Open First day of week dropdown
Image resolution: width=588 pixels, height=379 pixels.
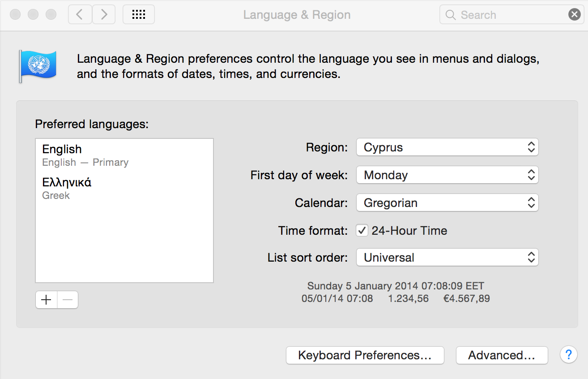(447, 175)
